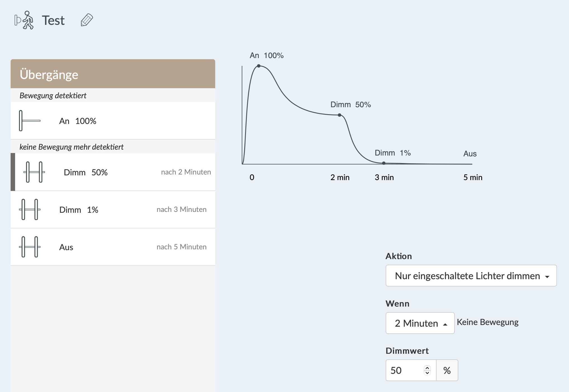569x392 pixels.
Task: Click the An 100% transition icon
Action: [x=30, y=121]
